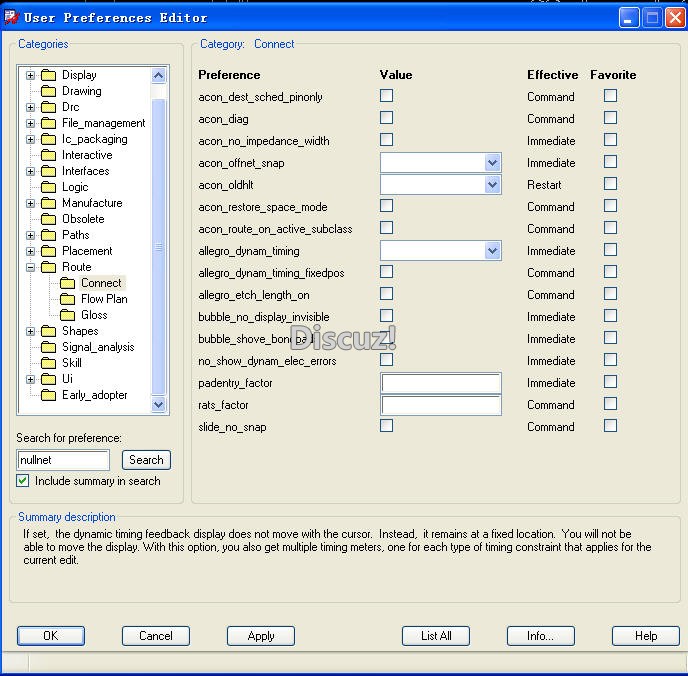Image resolution: width=688 pixels, height=676 pixels.
Task: Click the Ic_packaging folder icon
Action: pyautogui.click(x=49, y=139)
